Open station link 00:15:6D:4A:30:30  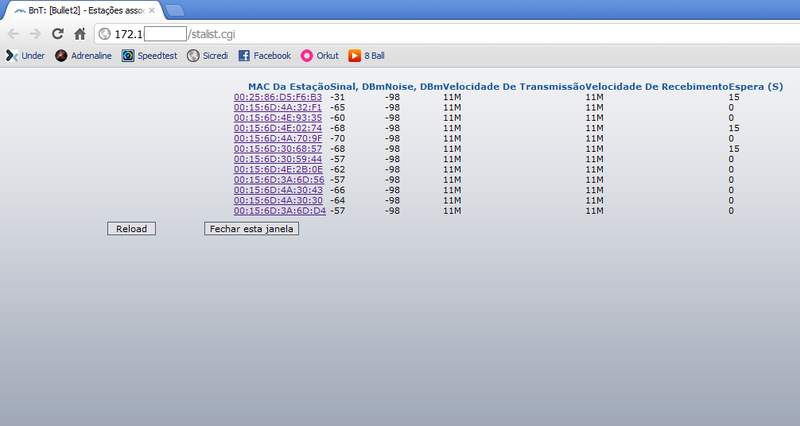[279, 201]
